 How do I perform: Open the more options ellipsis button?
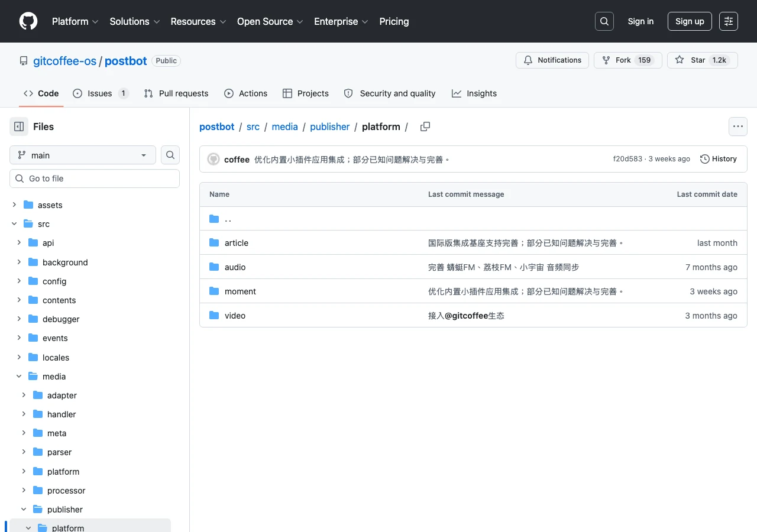click(737, 126)
